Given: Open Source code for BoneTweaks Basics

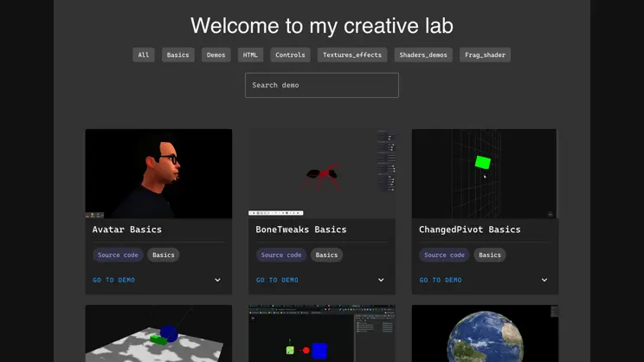Looking at the screenshot, I should (x=281, y=255).
